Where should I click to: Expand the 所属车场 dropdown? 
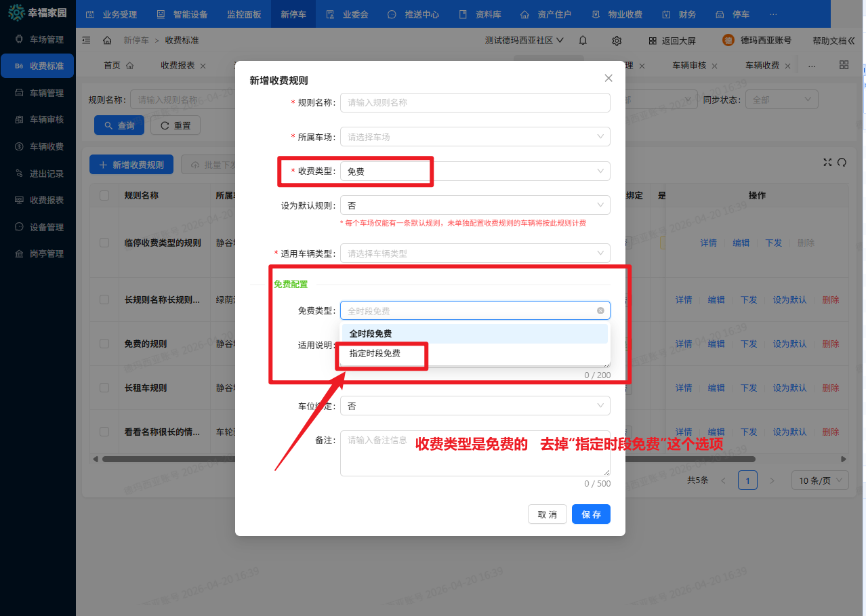pos(474,137)
